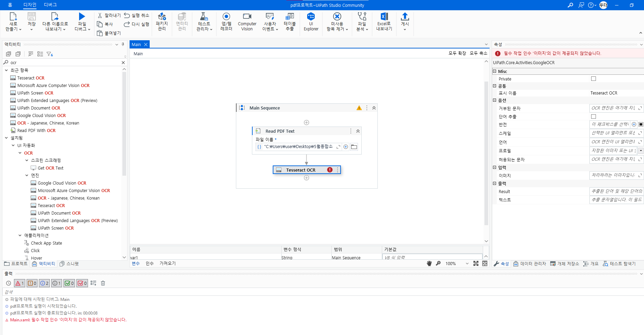
Task: Open the 인수 panel button
Action: (x=150, y=263)
